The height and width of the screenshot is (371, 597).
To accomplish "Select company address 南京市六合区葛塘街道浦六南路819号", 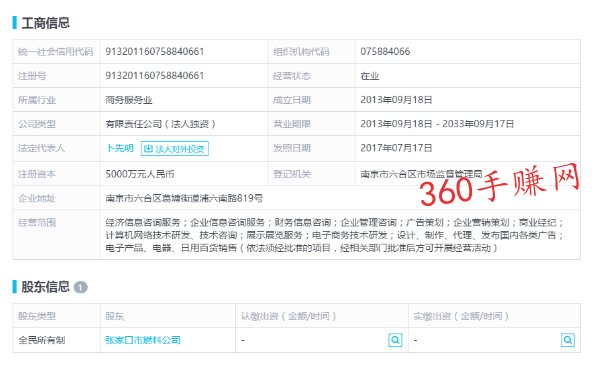I will click(x=184, y=198).
